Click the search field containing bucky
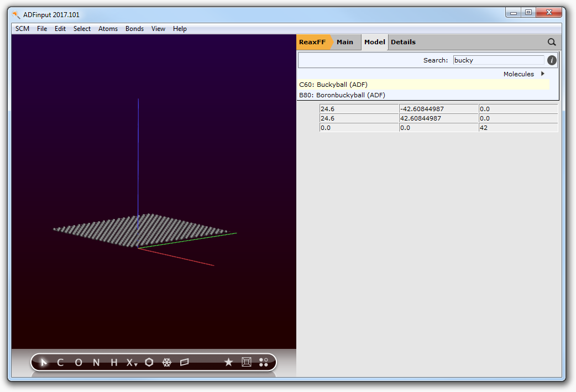Image resolution: width=576 pixels, height=392 pixels. 499,60
